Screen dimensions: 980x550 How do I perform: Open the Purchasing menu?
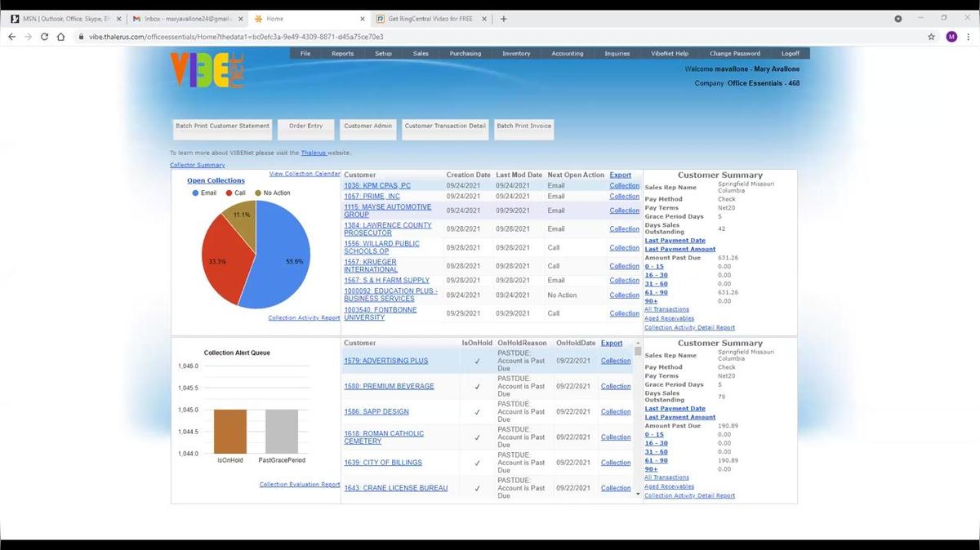click(x=465, y=53)
